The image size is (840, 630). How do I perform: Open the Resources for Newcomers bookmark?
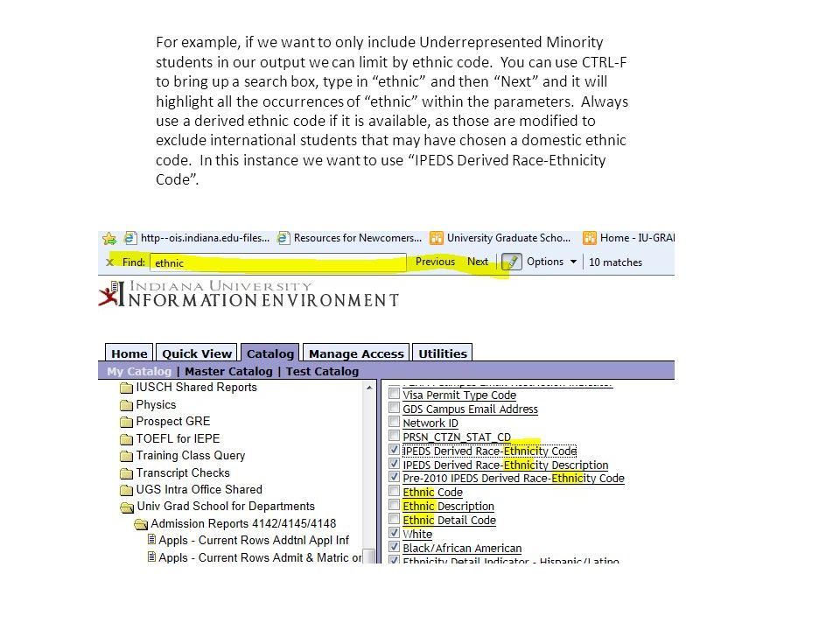[x=350, y=238]
